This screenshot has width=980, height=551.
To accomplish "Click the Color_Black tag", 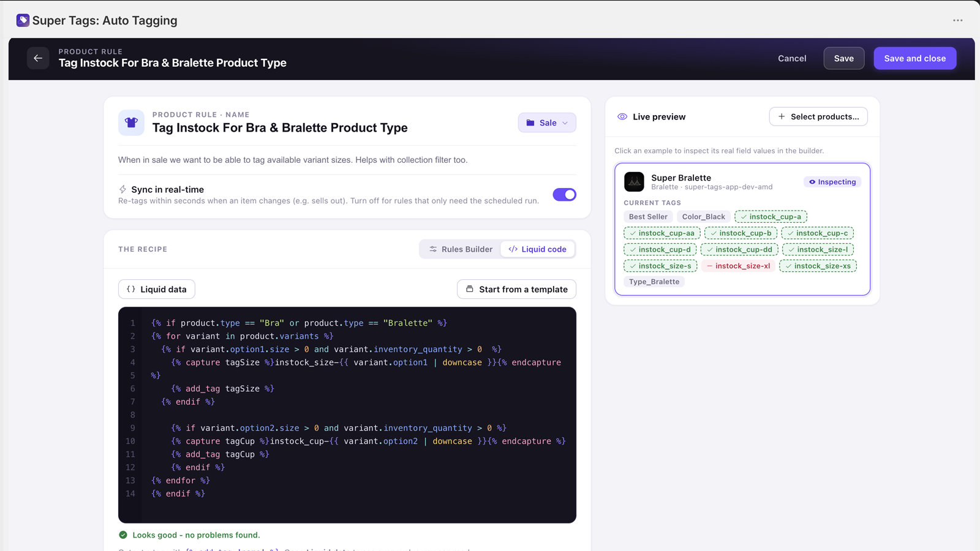I will 703,217.
